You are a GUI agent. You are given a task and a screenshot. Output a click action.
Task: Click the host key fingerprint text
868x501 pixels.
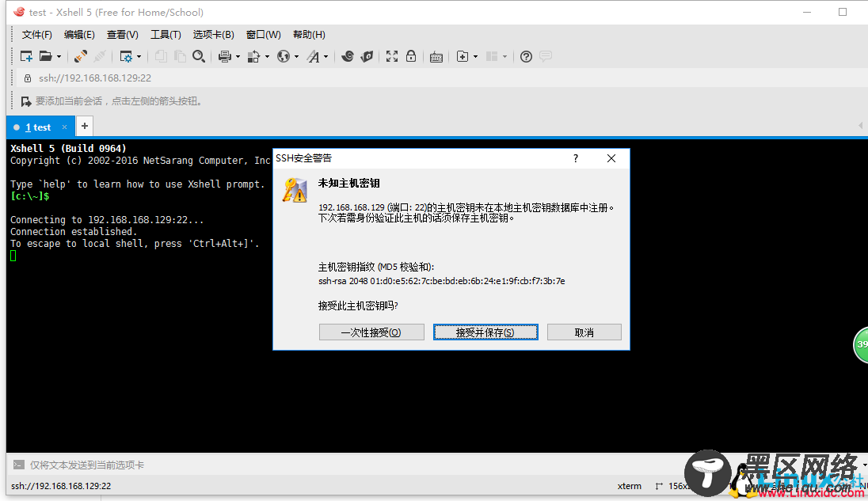pyautogui.click(x=442, y=281)
